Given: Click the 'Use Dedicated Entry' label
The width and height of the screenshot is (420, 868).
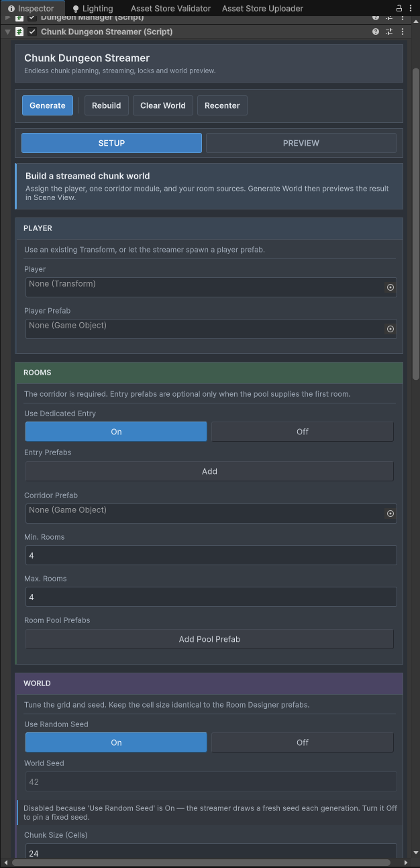Looking at the screenshot, I should point(60,414).
